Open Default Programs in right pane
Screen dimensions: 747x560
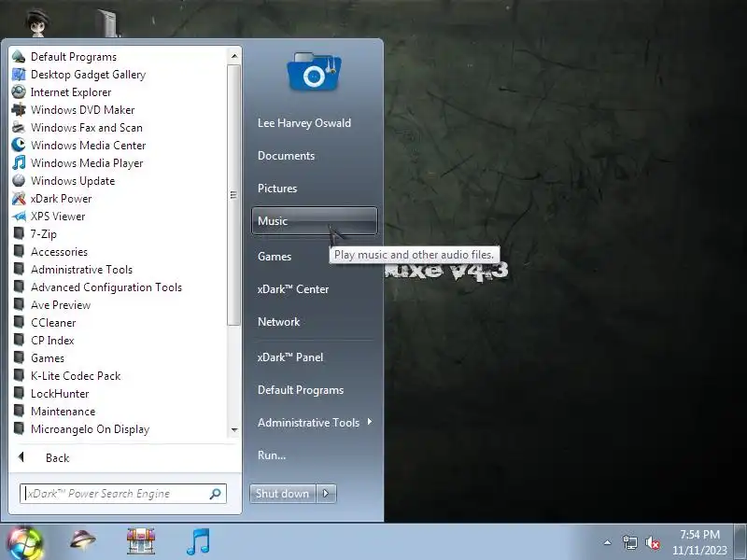pyautogui.click(x=315, y=390)
